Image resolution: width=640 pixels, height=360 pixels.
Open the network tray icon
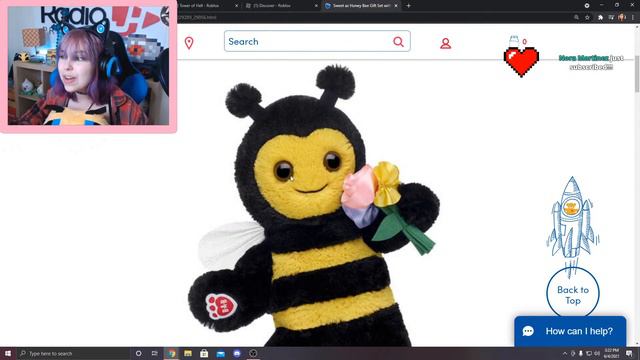coord(589,353)
